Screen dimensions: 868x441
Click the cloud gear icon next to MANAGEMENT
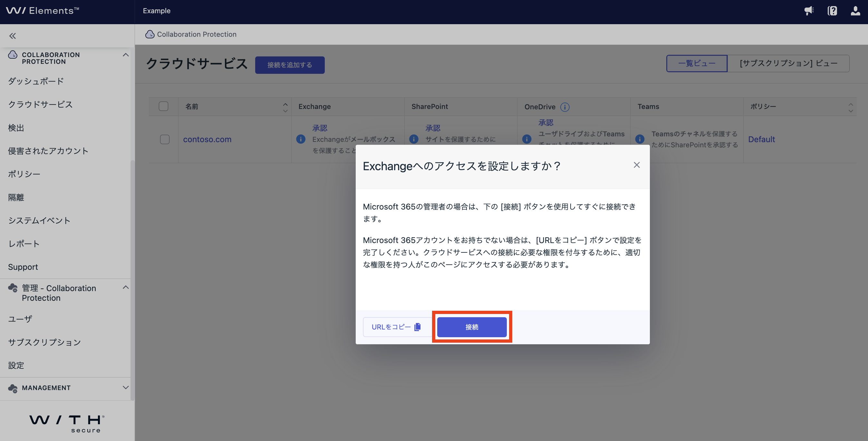coord(13,388)
